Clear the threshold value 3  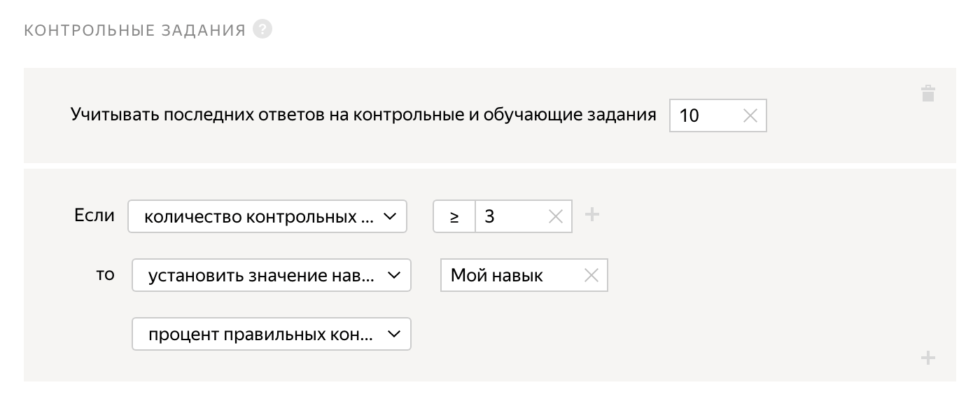coord(555,217)
